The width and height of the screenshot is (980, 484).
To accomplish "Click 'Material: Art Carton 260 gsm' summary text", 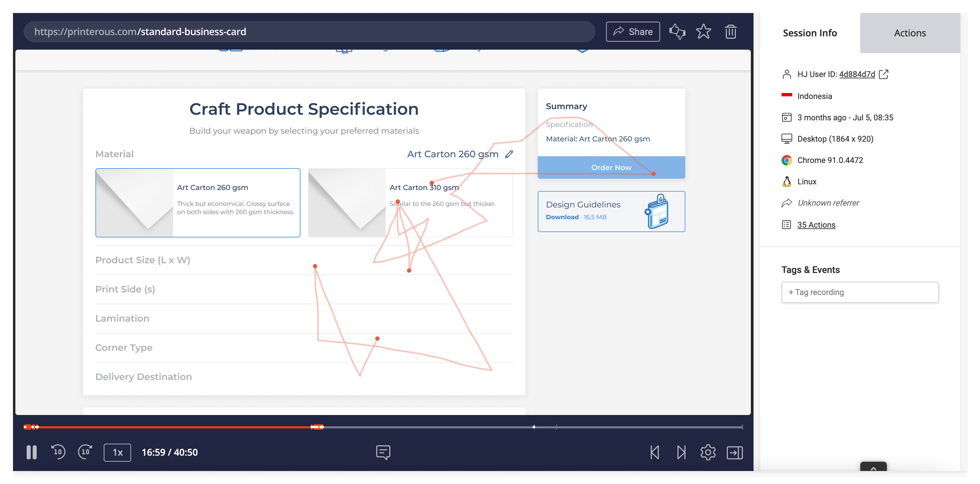I will pyautogui.click(x=598, y=139).
